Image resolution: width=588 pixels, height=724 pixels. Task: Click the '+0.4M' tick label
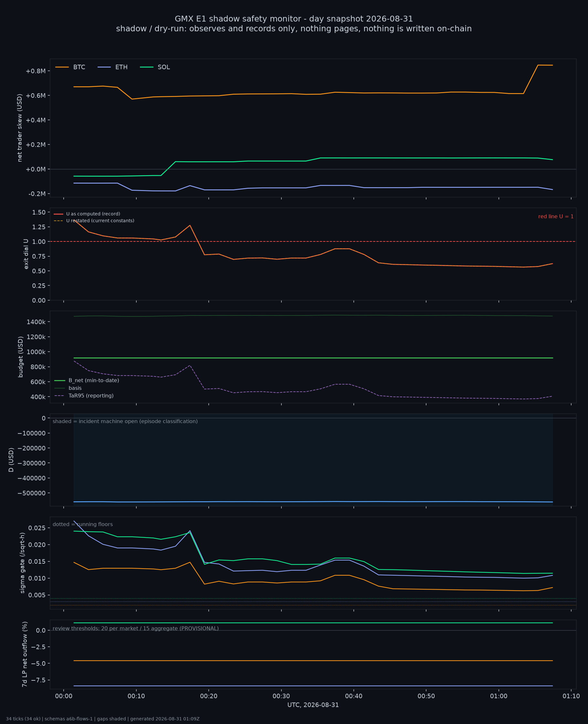tap(36, 120)
